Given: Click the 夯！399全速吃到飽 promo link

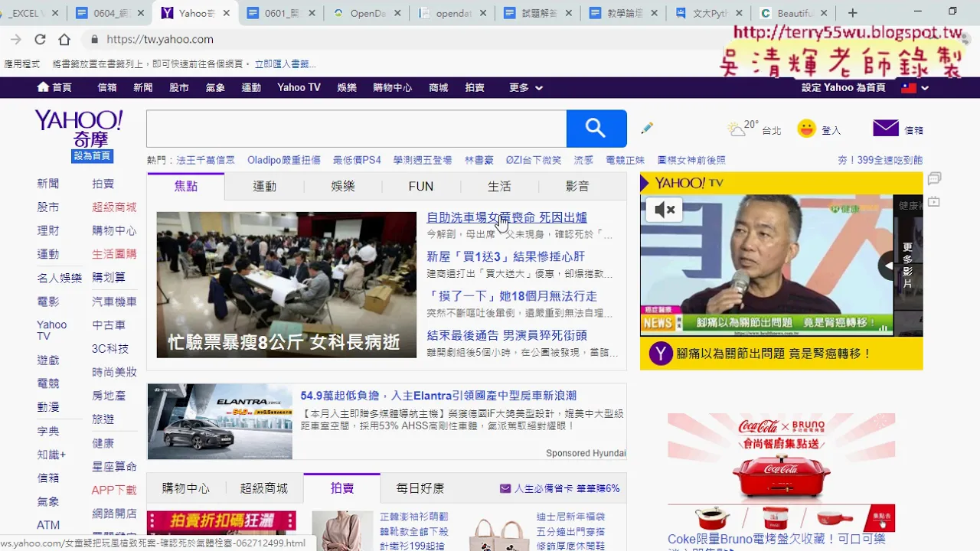Looking at the screenshot, I should point(880,160).
